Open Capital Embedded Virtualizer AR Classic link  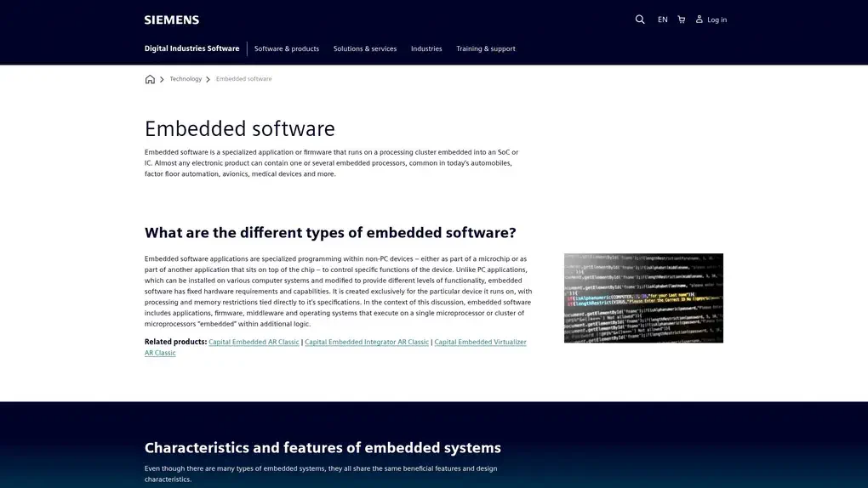[480, 342]
